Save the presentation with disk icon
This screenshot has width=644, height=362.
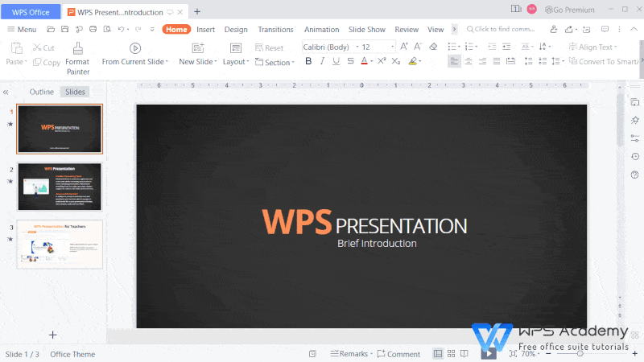coord(65,29)
